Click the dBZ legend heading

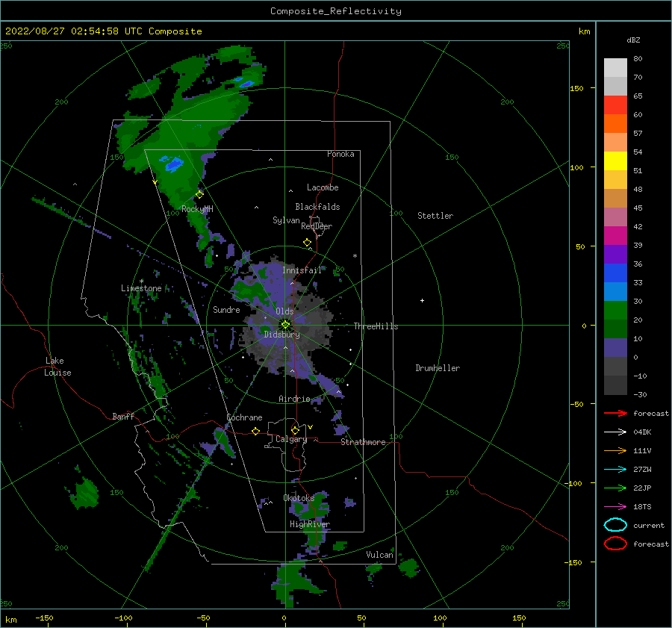pyautogui.click(x=633, y=40)
